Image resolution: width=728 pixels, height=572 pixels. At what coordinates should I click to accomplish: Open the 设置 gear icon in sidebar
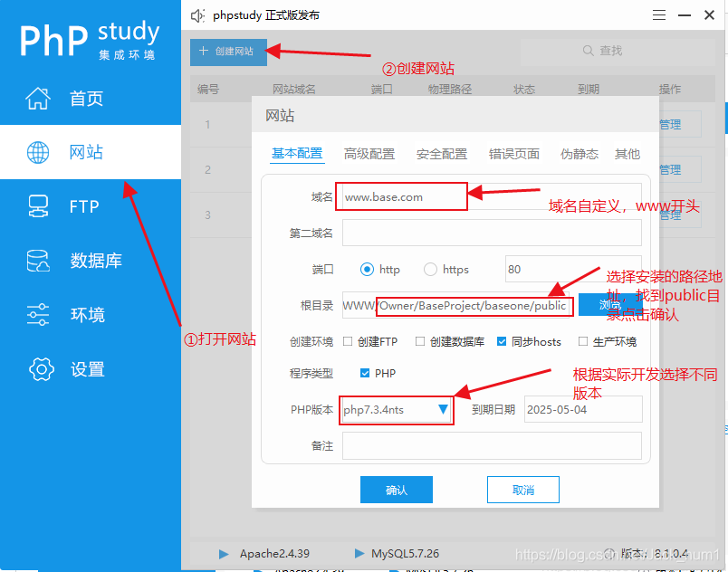coord(42,369)
